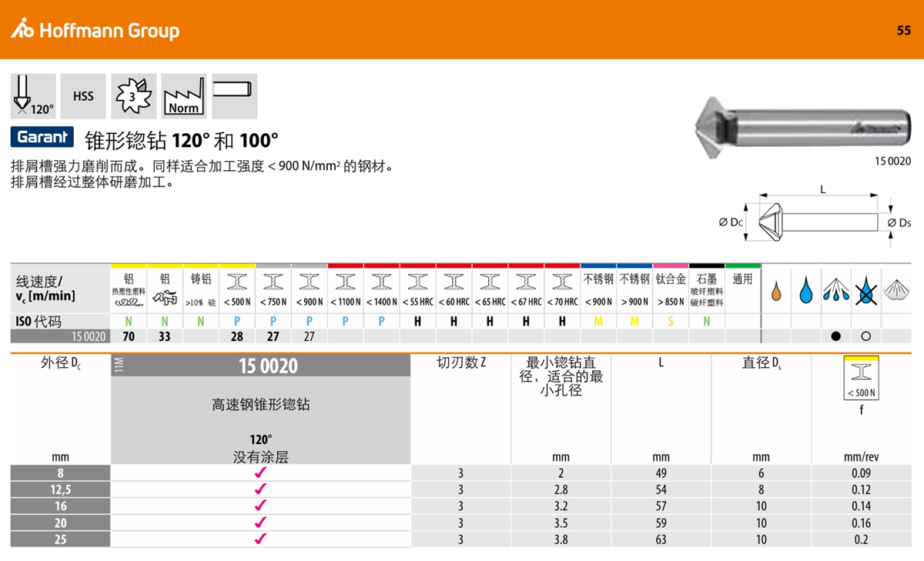Click the HSS material icon
The image size is (924, 561).
coord(83,96)
